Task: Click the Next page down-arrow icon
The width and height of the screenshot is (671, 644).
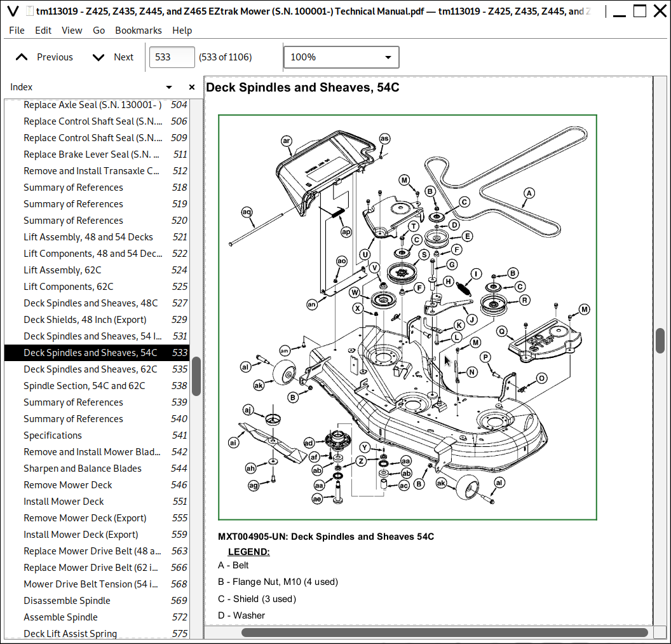Action: [x=98, y=57]
